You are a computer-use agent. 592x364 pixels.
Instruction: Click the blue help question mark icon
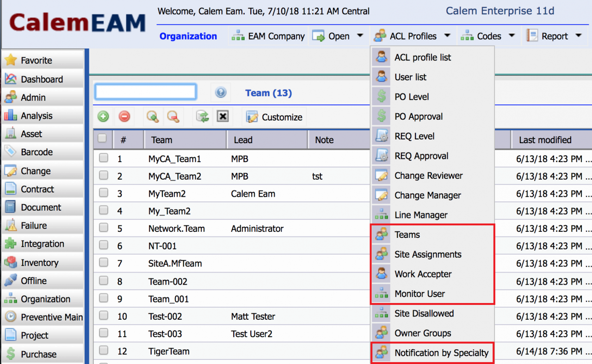point(221,93)
